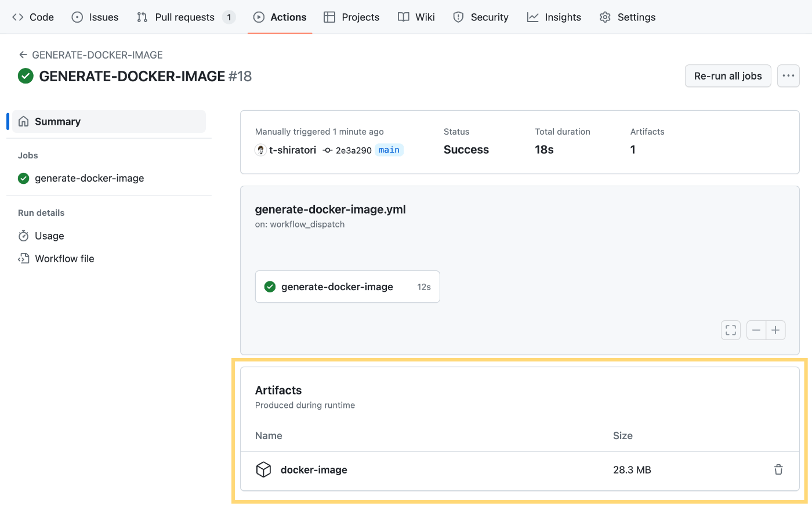This screenshot has width=812, height=510.
Task: Open the Security tab
Action: pos(481,17)
